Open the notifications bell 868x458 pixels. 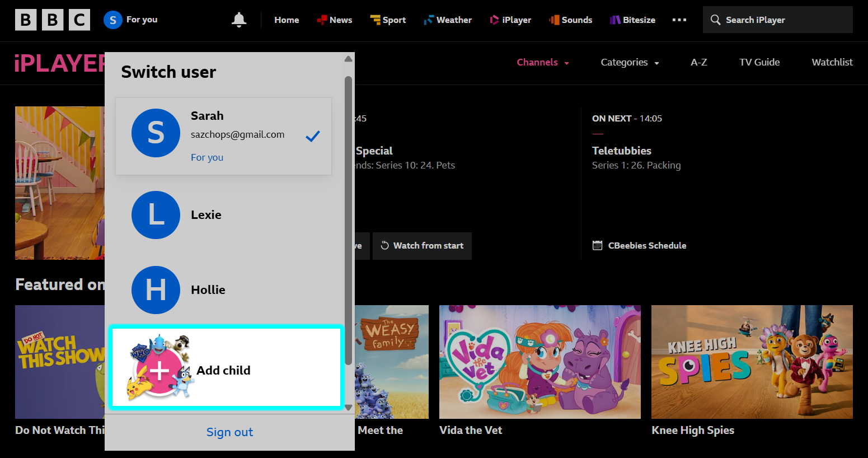[x=239, y=20]
